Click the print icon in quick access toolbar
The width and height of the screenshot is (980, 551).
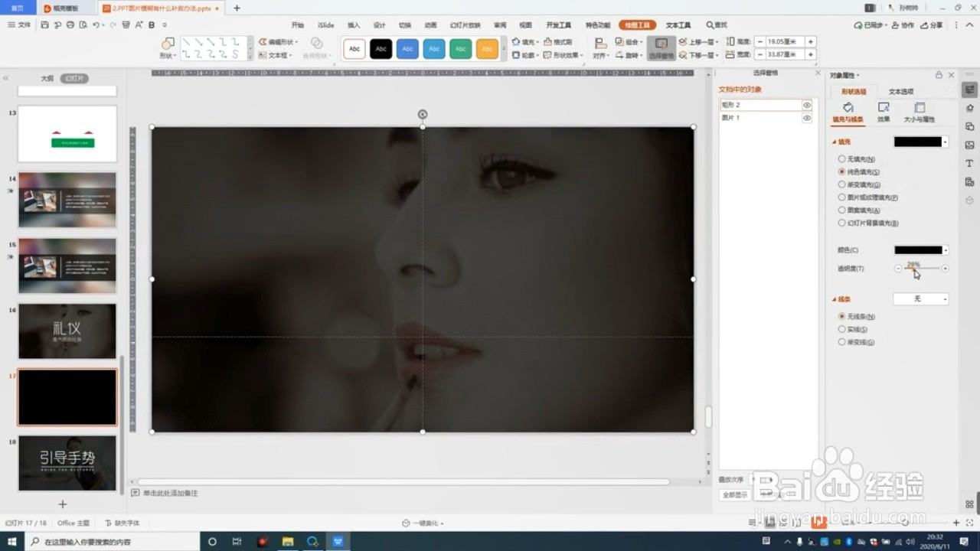point(70,24)
